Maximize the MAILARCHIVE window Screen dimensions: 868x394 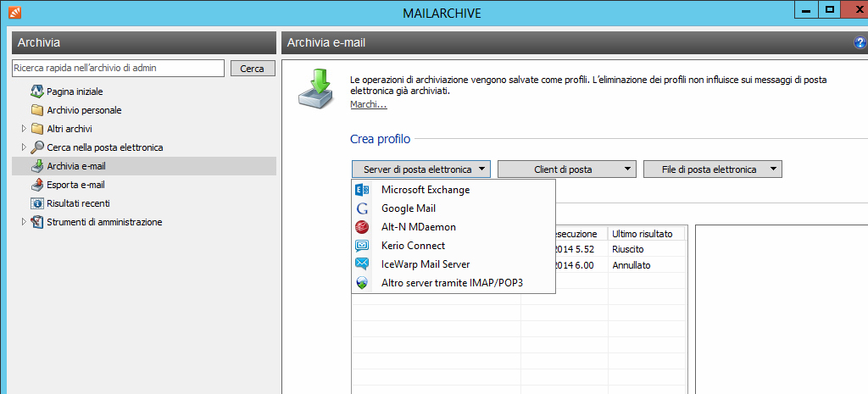[x=829, y=10]
